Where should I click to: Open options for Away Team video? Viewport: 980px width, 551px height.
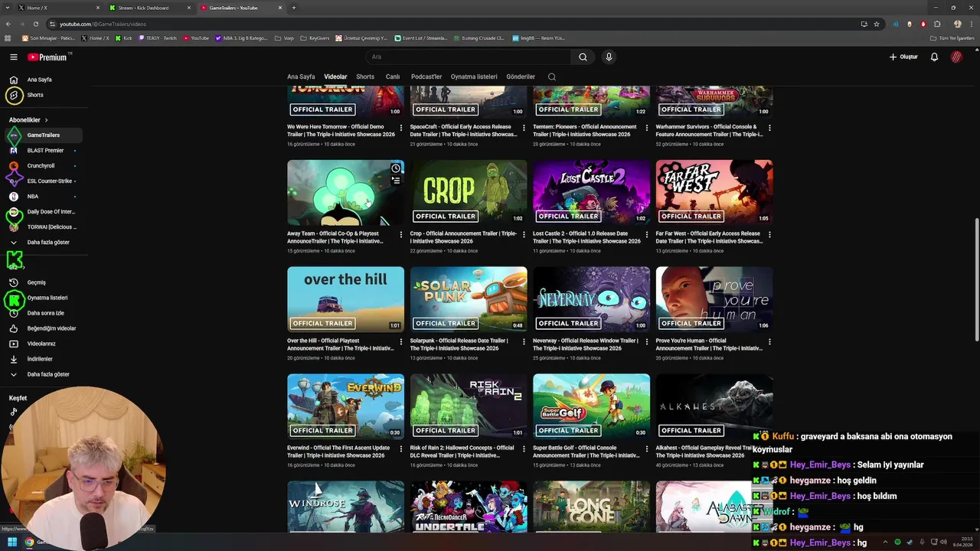400,236
